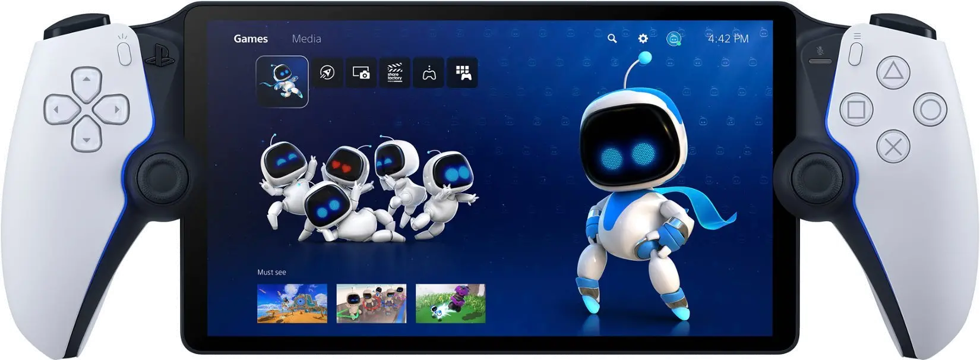Open the Media Gallery camera icon

361,72
